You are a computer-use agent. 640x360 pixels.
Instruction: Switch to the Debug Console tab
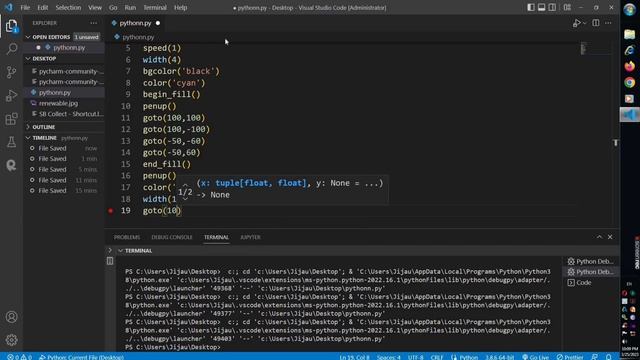171,237
